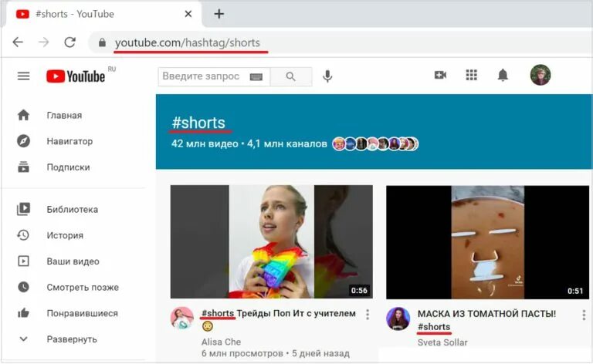Open title Трейды Поп Ит с учителем
The image size is (593, 364).
click(296, 313)
